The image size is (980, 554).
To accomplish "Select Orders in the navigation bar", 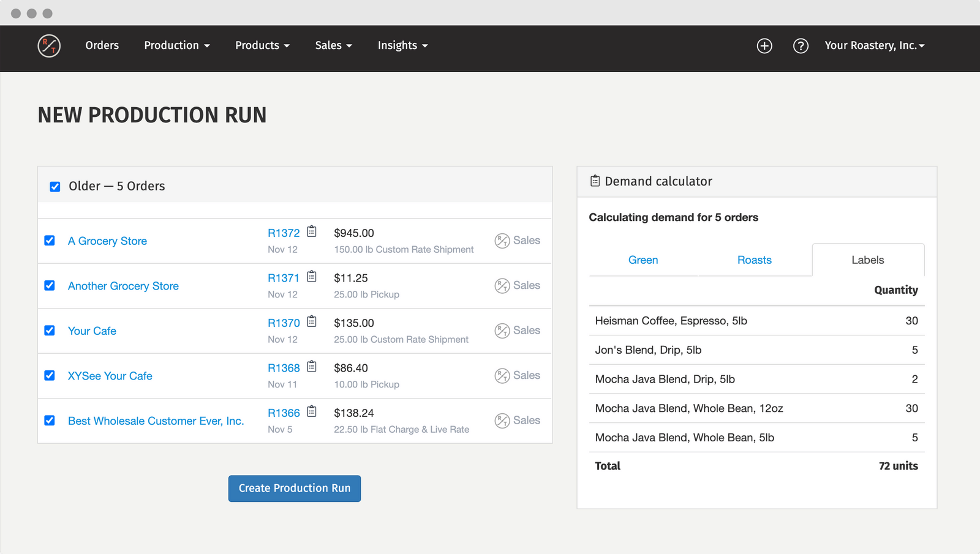I will 102,45.
